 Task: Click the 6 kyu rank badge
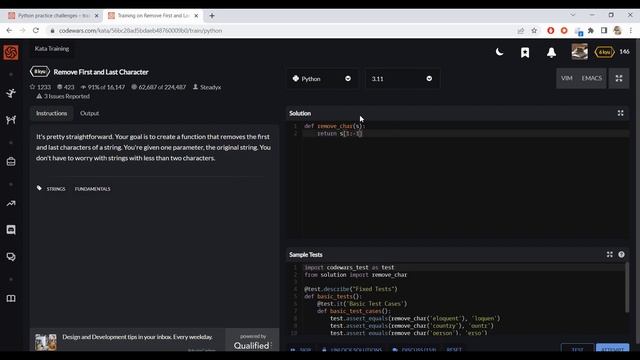pyautogui.click(x=604, y=52)
